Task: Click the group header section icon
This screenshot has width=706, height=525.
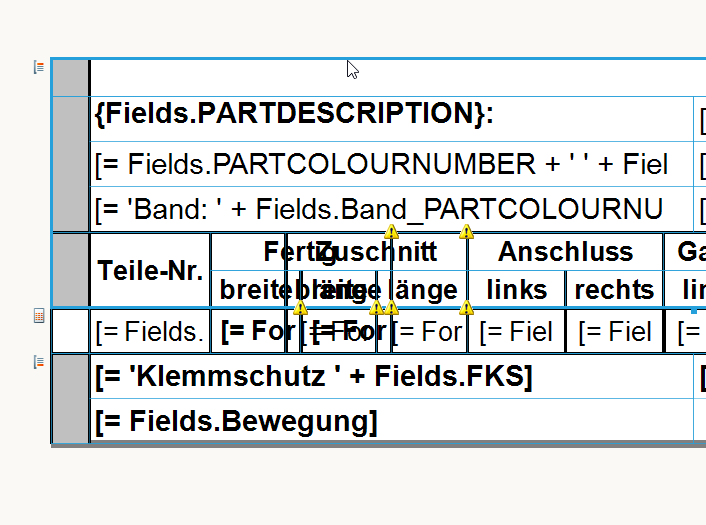Action: point(39,68)
